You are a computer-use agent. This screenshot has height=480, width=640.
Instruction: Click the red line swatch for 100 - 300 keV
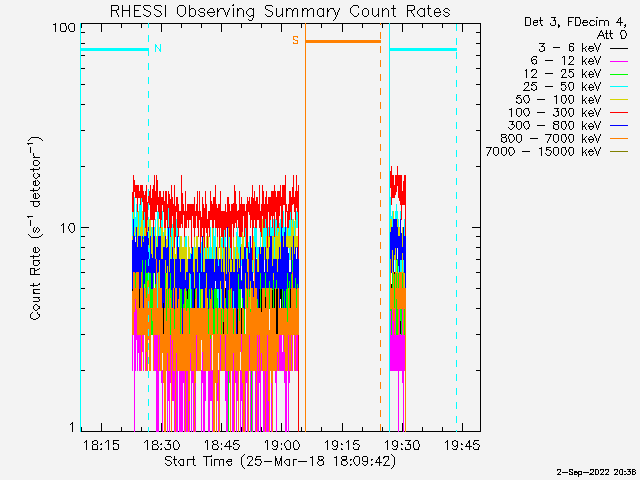(619, 113)
